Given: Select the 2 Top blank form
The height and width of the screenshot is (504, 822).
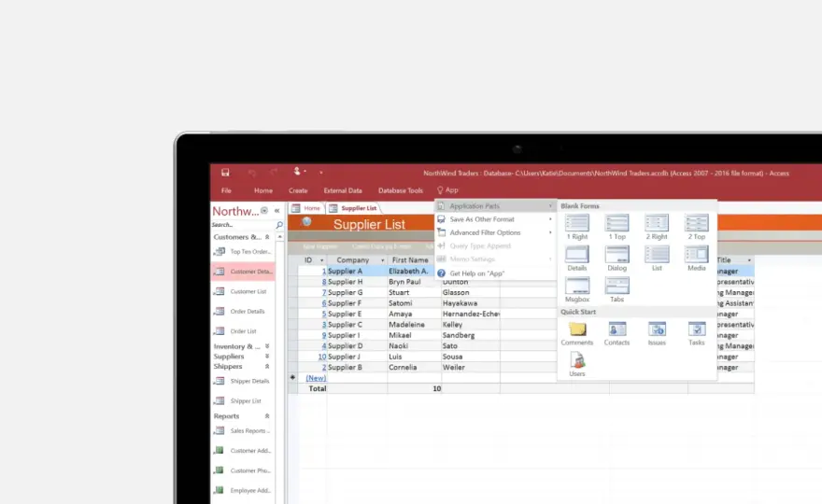Looking at the screenshot, I should tap(697, 228).
